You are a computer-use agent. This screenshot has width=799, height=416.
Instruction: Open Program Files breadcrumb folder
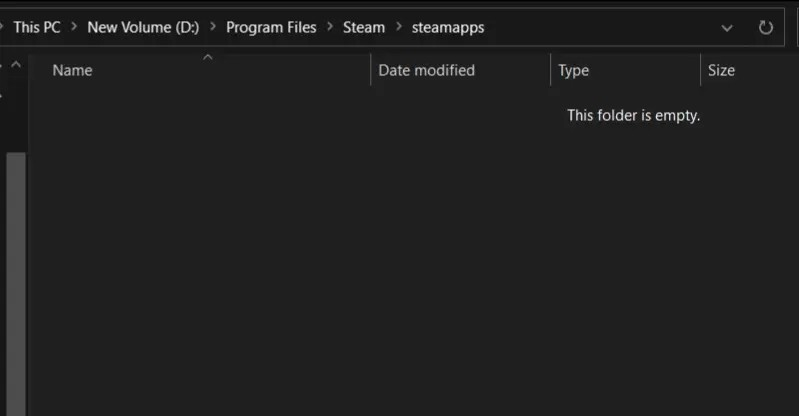click(271, 28)
